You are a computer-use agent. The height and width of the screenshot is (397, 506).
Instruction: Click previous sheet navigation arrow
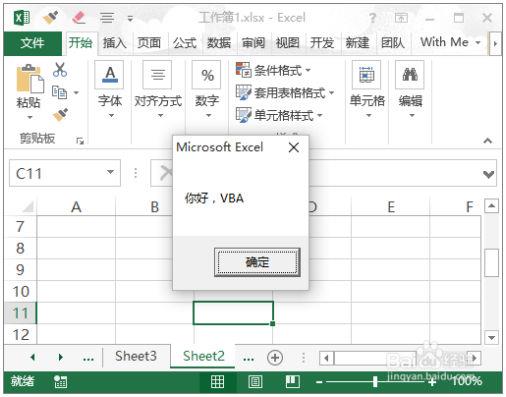tap(33, 357)
